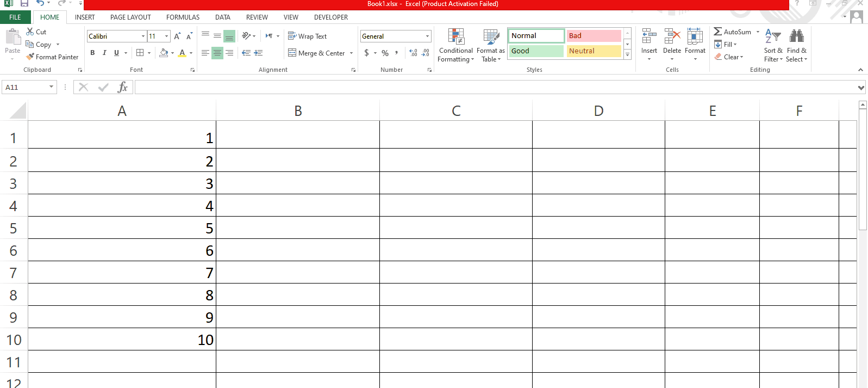Click the formula bar input field
The width and height of the screenshot is (868, 388).
[496, 87]
